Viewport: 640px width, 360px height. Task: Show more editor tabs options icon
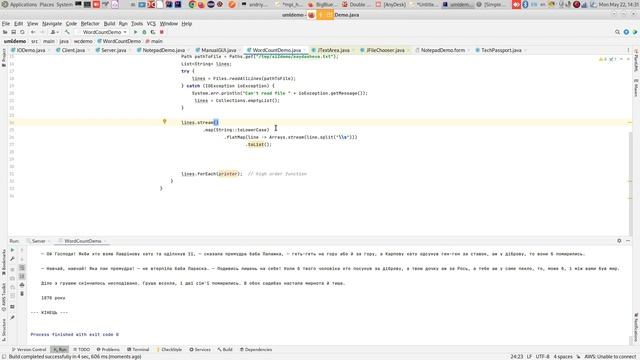click(x=628, y=50)
